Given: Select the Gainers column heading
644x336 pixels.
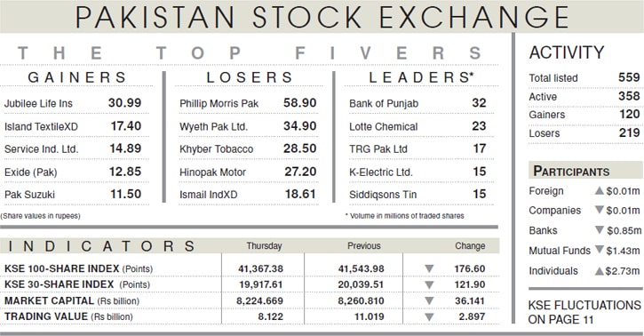Looking at the screenshot, I should coord(77,77).
